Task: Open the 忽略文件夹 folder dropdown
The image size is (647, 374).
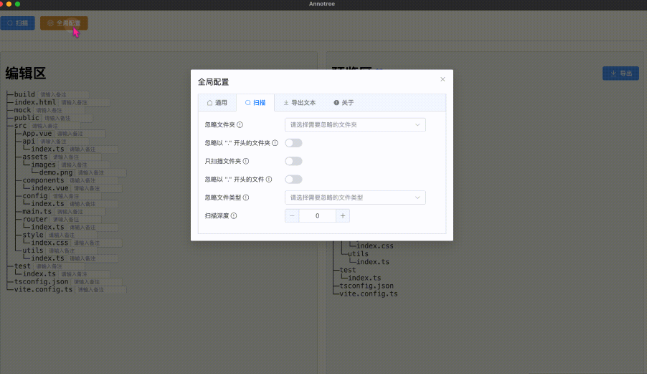Action: 355,125
